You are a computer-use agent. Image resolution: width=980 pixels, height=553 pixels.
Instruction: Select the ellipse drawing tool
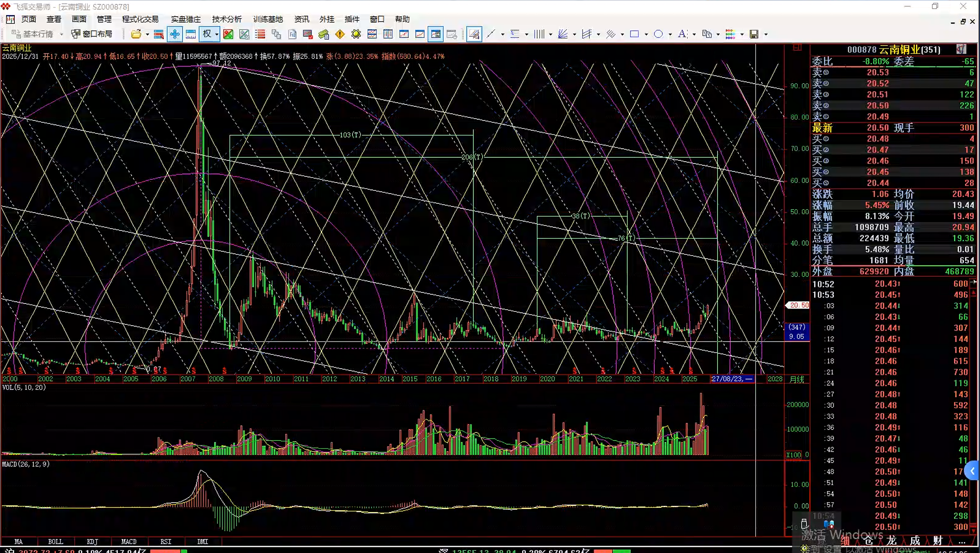[x=658, y=34]
